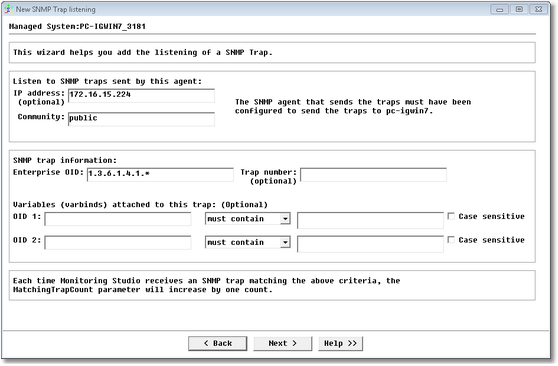Click the OID 1 input field
558x366 pixels.
click(118, 219)
